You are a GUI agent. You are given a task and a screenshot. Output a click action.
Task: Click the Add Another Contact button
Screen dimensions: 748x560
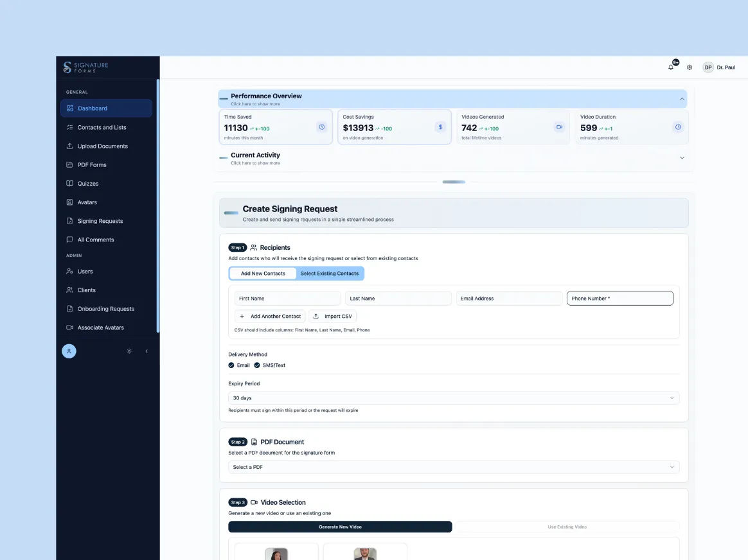click(269, 316)
